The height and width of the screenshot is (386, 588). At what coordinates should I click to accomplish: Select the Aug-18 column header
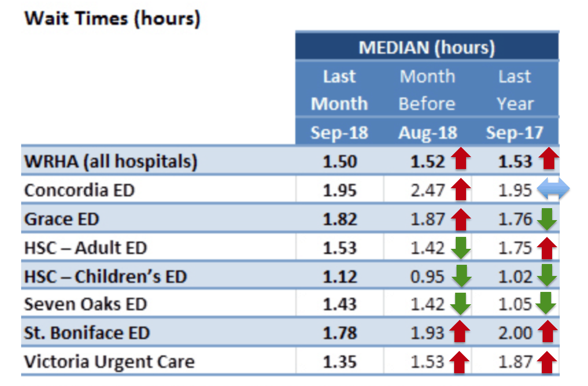427,132
